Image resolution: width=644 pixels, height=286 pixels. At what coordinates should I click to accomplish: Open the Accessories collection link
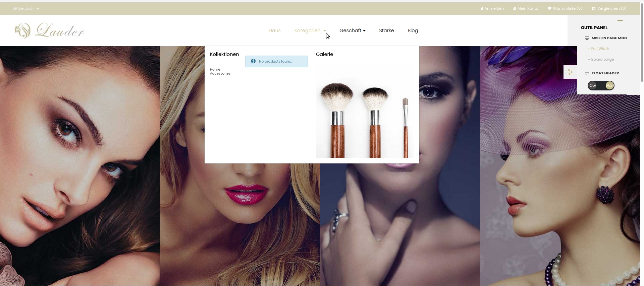click(220, 73)
